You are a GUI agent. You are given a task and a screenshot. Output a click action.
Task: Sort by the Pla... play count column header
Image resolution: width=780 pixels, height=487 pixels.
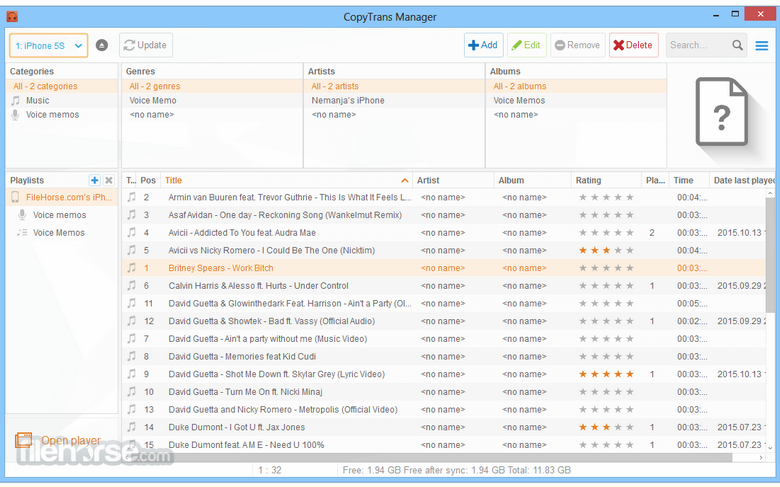coord(655,180)
